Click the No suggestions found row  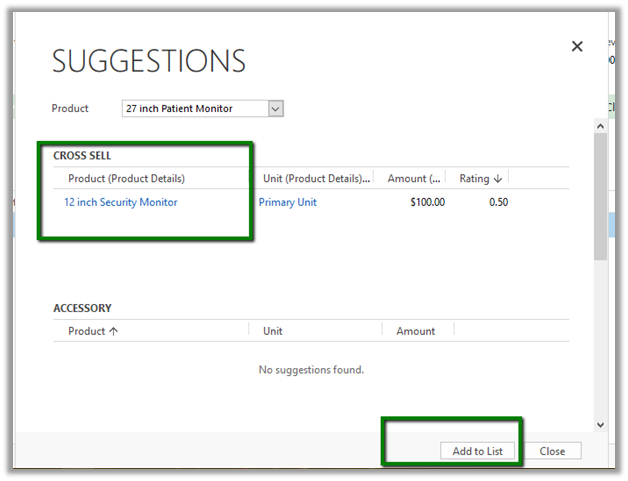point(311,370)
